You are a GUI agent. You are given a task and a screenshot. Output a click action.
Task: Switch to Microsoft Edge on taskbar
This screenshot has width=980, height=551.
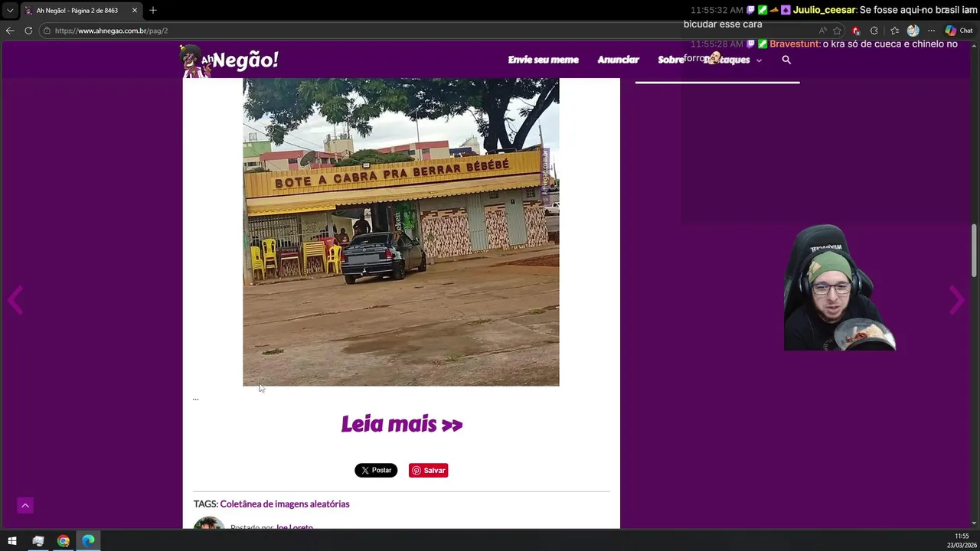(89, 541)
